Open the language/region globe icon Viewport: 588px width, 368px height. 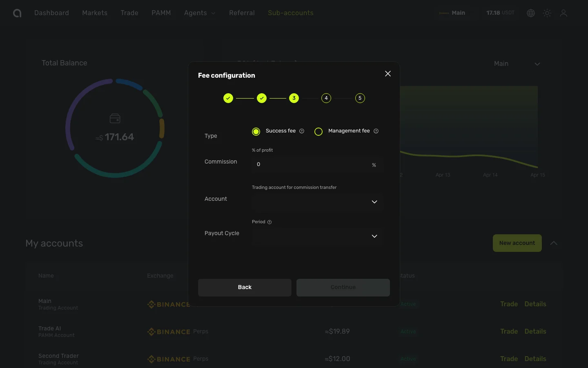coord(530,13)
